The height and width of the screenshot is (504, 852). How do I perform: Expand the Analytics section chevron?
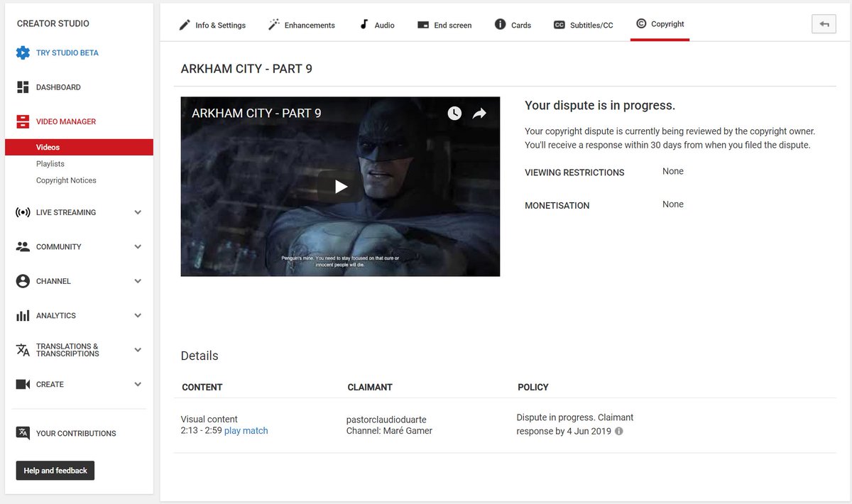click(x=138, y=316)
